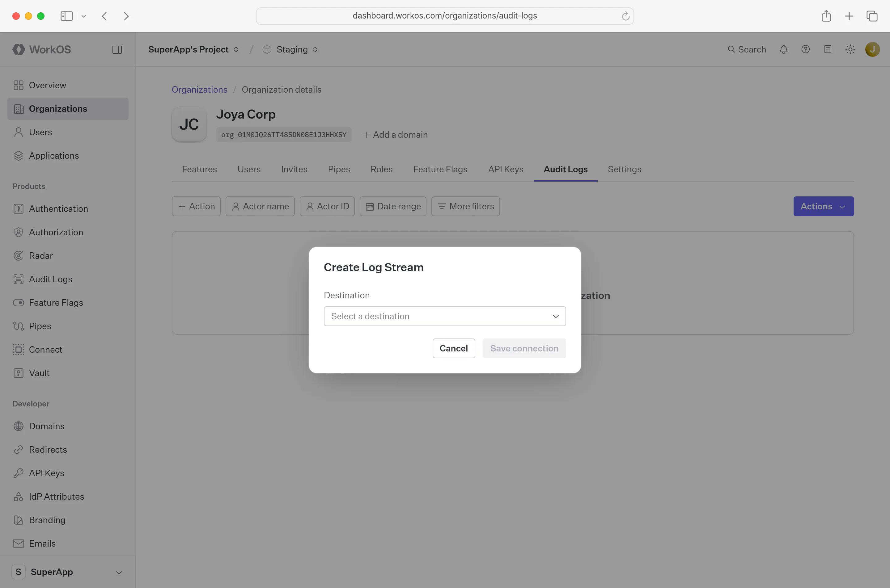
Task: Open the Authentication product page
Action: [68, 208]
